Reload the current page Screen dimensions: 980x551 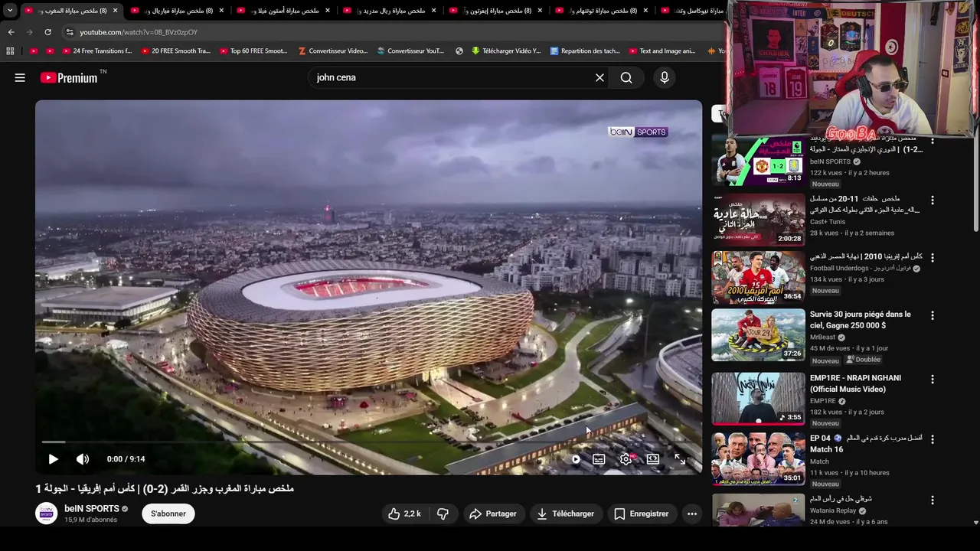tap(47, 32)
